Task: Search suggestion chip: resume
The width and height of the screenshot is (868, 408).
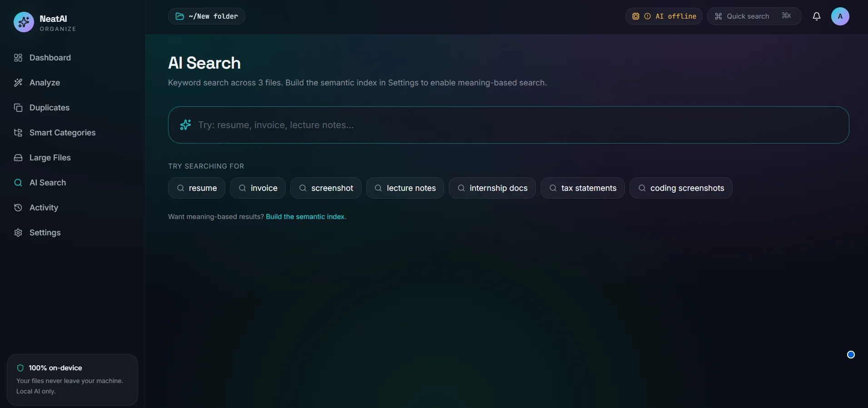Action: pyautogui.click(x=197, y=188)
